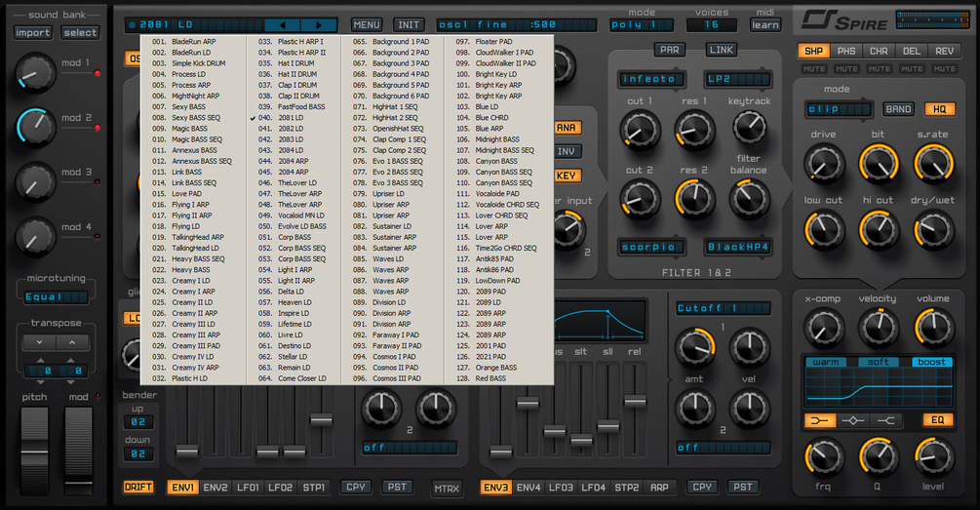980x510 pixels.
Task: Click the master volume knob
Action: pos(933,327)
